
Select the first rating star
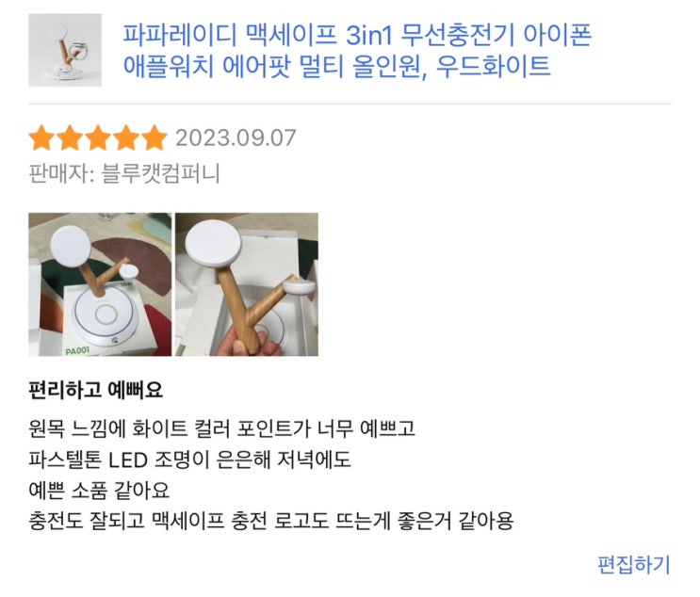[41, 137]
